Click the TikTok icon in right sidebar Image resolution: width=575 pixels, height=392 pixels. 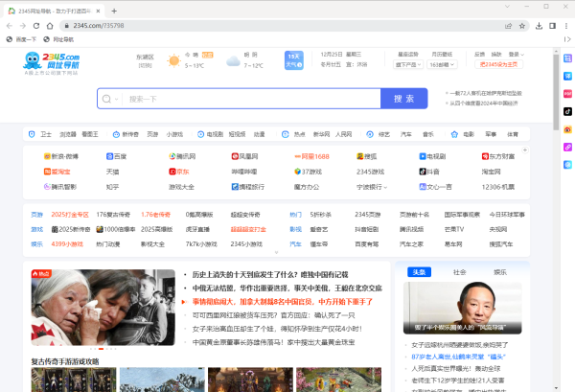click(567, 111)
